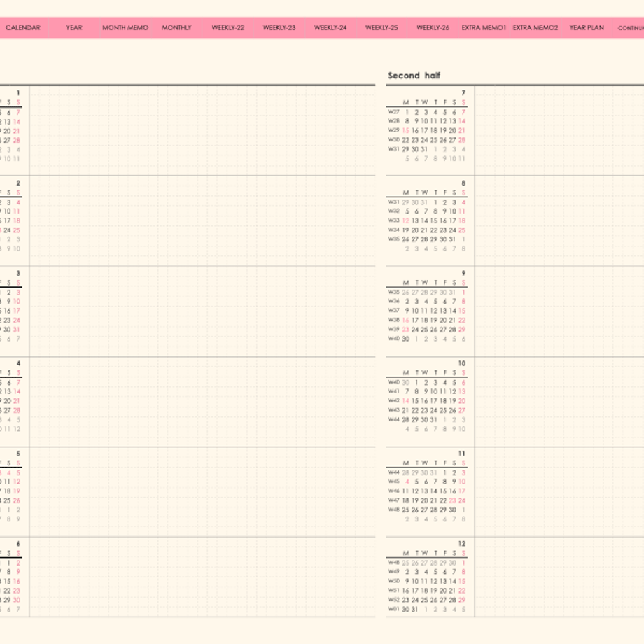Open the WEEKLY-26 tab

click(433, 27)
